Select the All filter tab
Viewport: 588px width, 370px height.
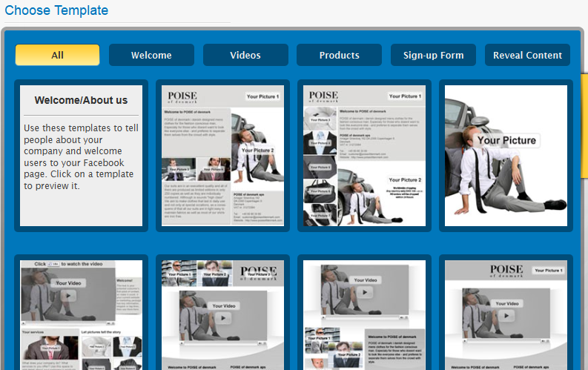(x=57, y=55)
